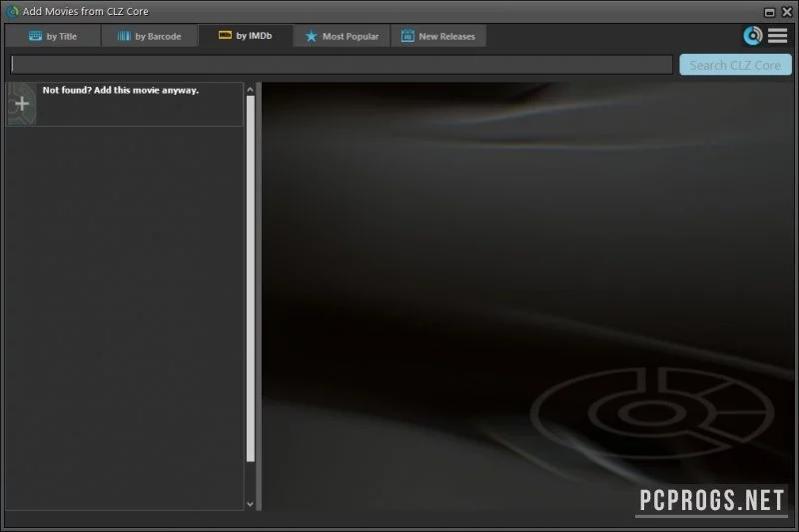Image resolution: width=799 pixels, height=532 pixels.
Task: Click the plus icon to add movie
Action: tap(21, 104)
